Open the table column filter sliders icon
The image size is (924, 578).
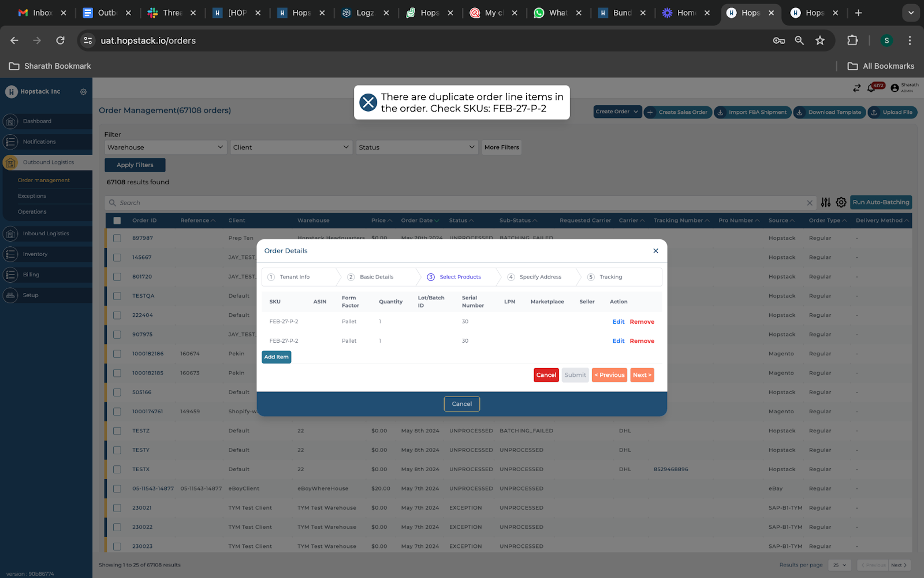point(826,202)
